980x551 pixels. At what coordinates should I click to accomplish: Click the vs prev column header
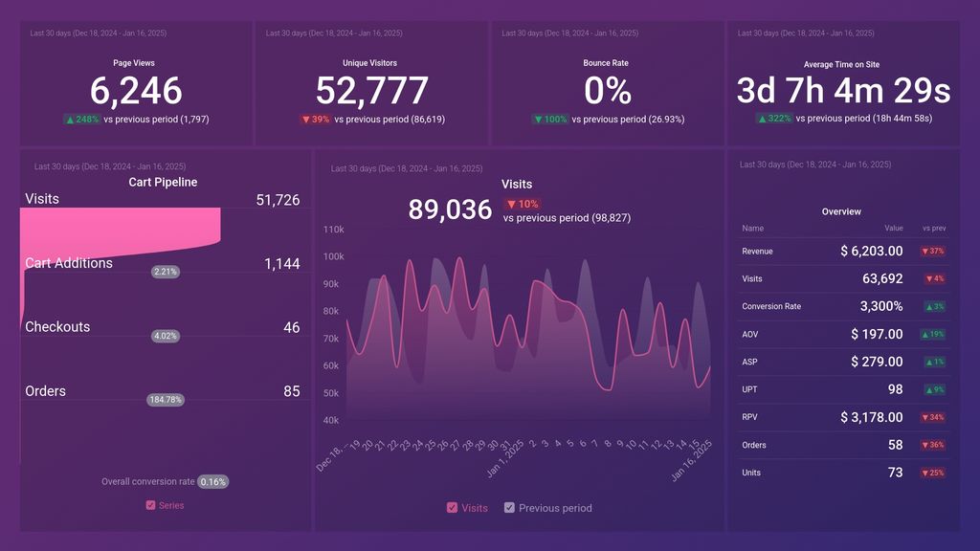coord(934,228)
